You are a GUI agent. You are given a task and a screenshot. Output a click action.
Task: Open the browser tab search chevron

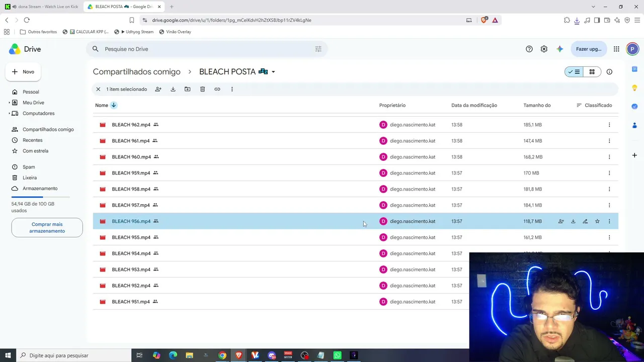click(593, 7)
